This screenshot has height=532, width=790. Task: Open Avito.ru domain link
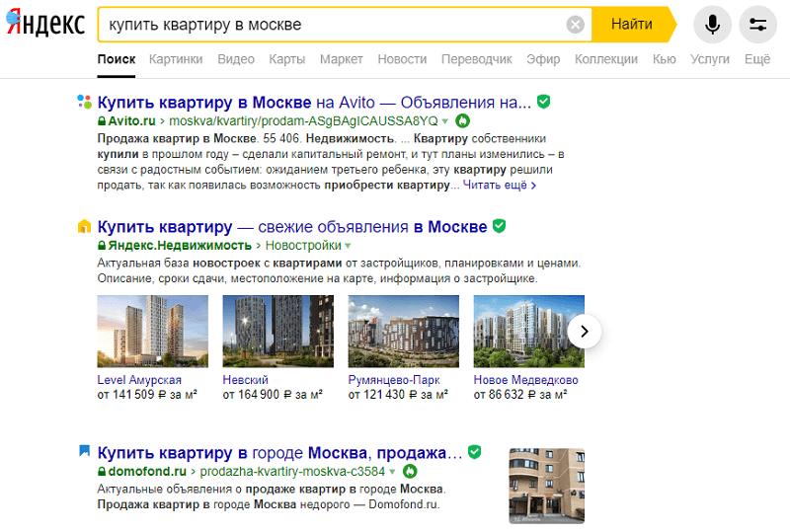tap(132, 120)
